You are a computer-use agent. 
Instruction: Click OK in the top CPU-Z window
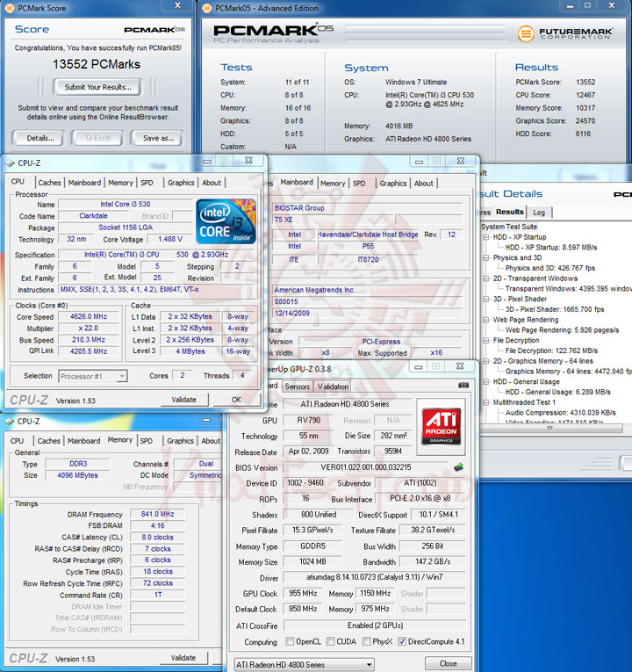pos(236,400)
